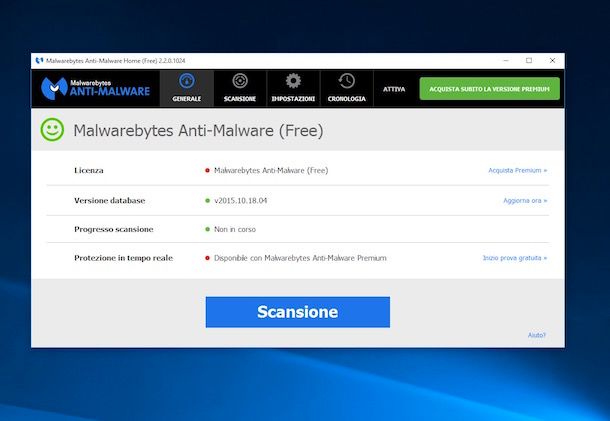Screen dimensions: 610x421
Task: Click Inizio prova gratuita link
Action: 515,258
